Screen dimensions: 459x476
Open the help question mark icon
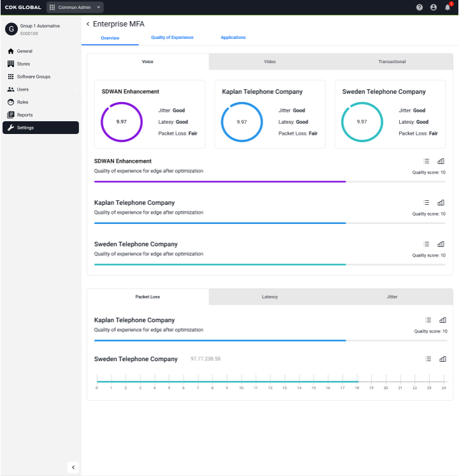[x=419, y=7]
